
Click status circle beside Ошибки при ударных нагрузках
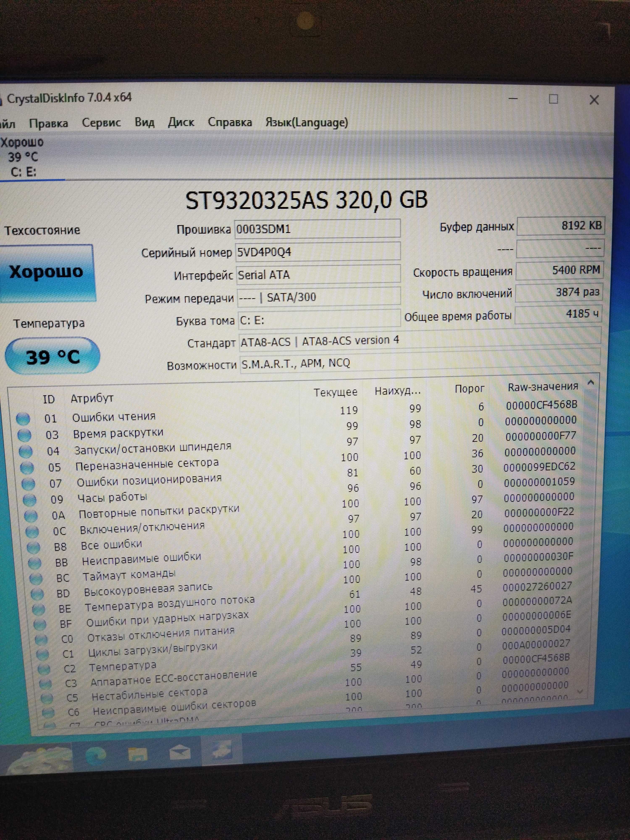click(x=40, y=624)
